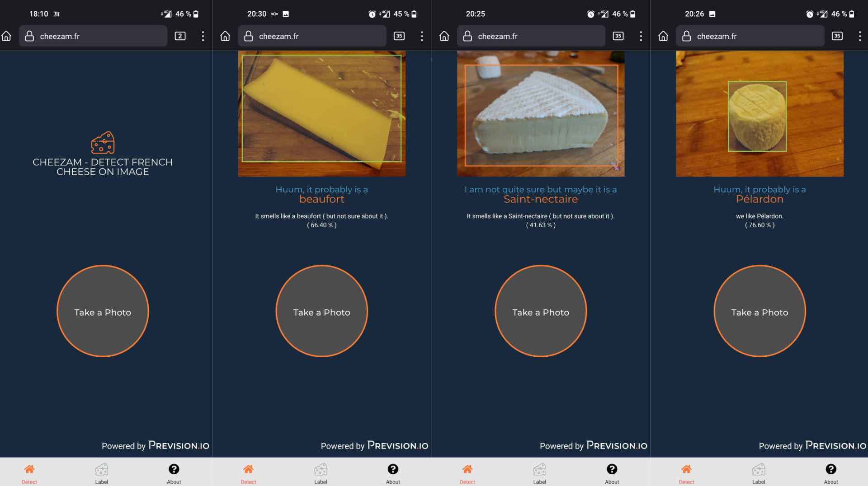Click the Prevision.io credit in the Pélardon screen

(812, 446)
